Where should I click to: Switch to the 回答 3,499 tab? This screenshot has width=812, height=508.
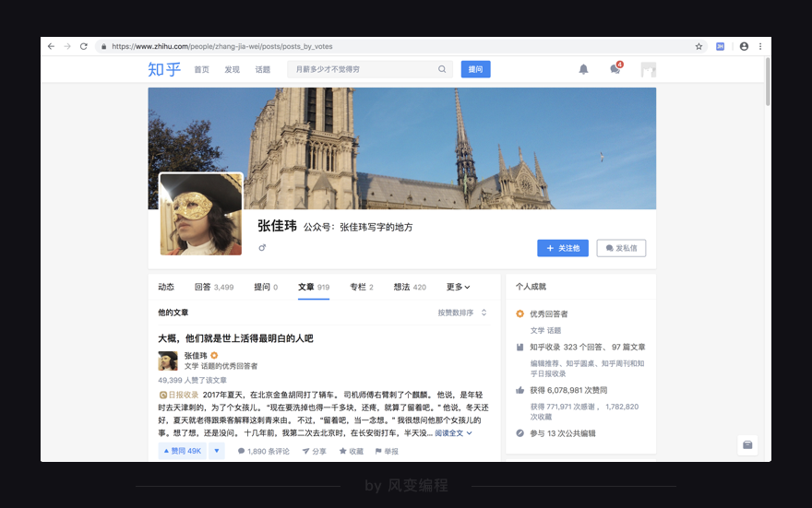(214, 287)
